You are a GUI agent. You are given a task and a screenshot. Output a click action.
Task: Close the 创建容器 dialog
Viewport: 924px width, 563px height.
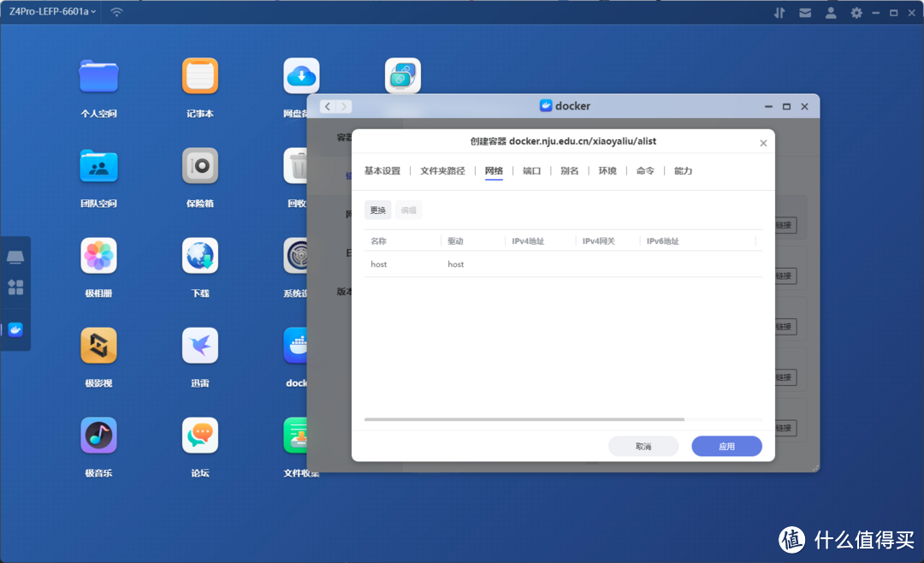pos(763,143)
